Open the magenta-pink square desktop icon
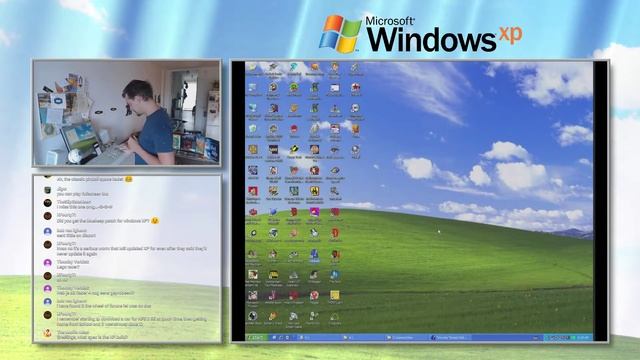 [315, 212]
